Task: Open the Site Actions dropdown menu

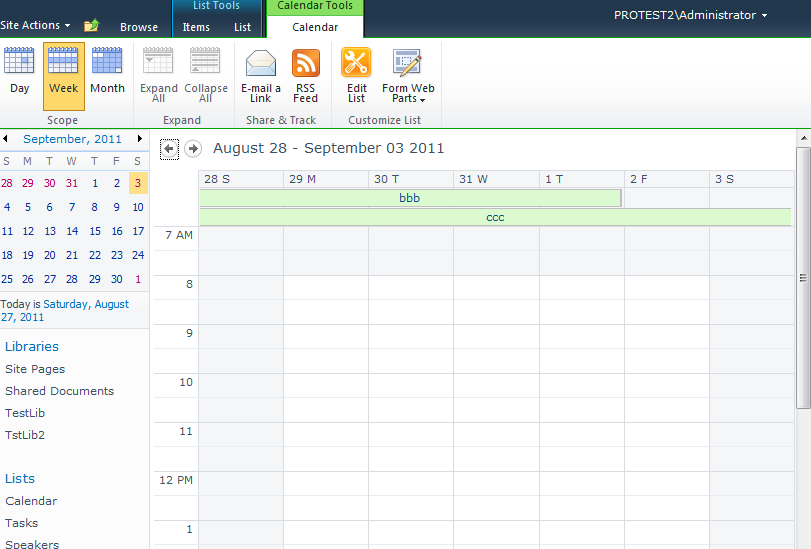Action: (x=35, y=26)
